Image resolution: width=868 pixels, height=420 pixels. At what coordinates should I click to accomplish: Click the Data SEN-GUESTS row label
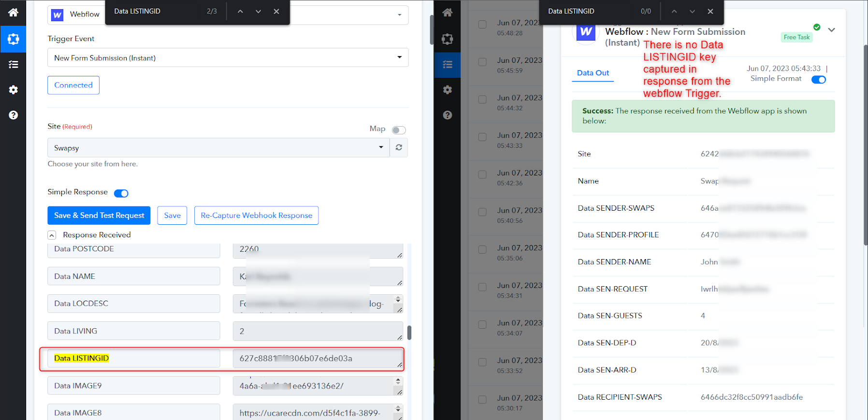click(610, 316)
